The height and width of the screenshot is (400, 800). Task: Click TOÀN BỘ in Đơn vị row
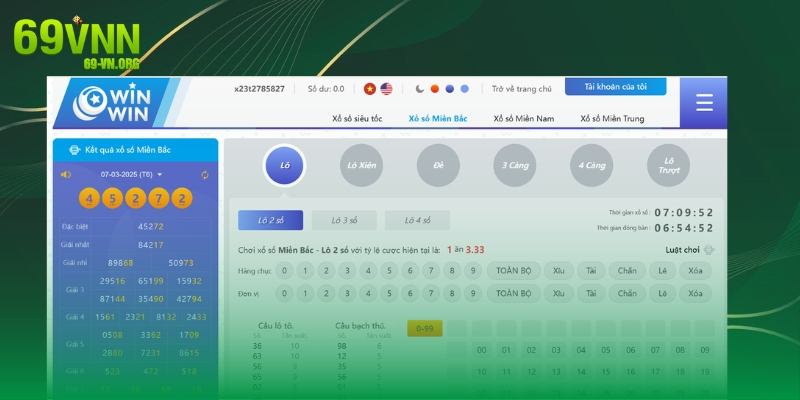click(x=513, y=293)
